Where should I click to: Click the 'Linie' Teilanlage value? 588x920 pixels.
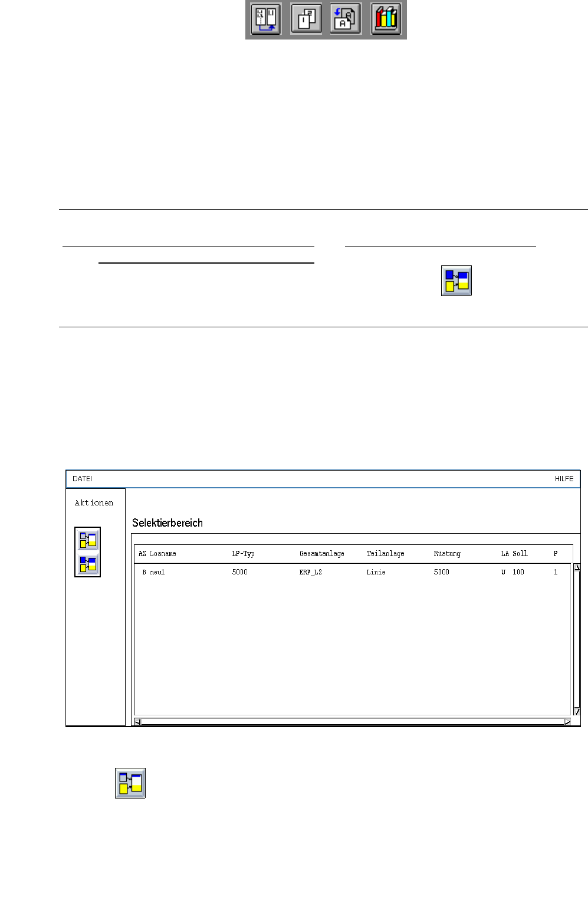376,572
